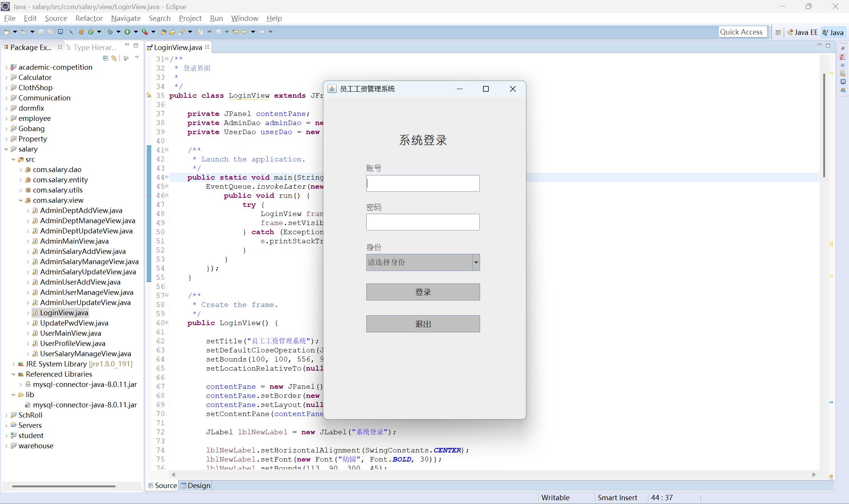Click the disabled Save toolbar icon
This screenshot has width=849, height=504.
click(x=41, y=32)
